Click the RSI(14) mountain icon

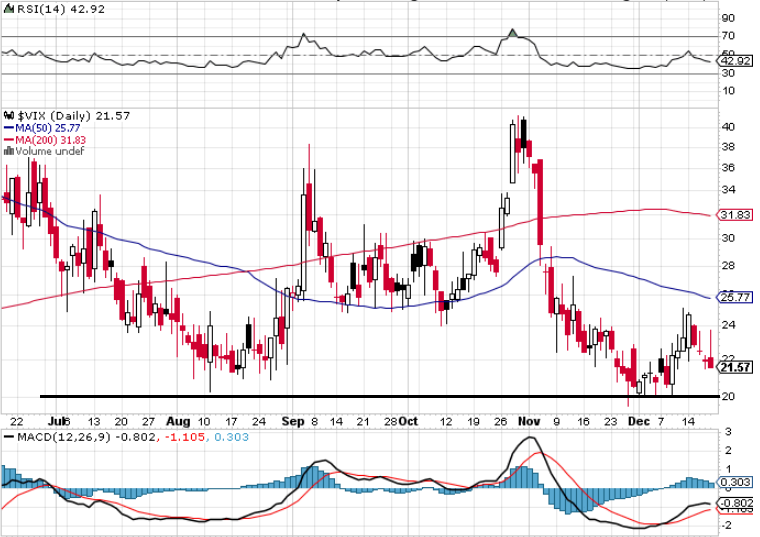pos(9,9)
